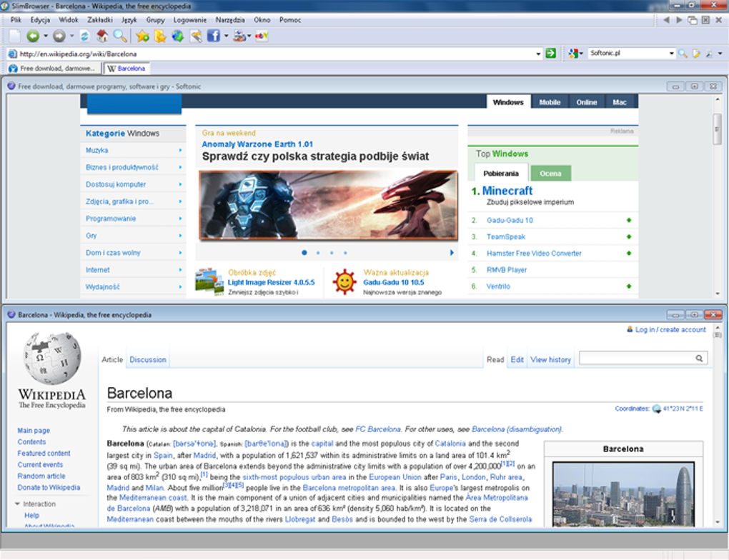Switch to next tab with right triangle

coord(679,20)
